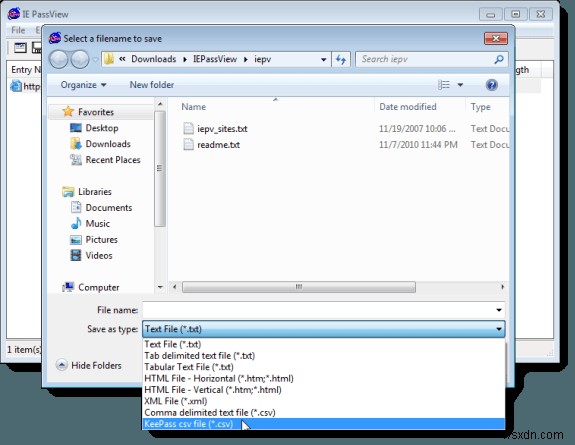Open Downloads in navigation pane
The height and width of the screenshot is (445, 575).
(108, 144)
